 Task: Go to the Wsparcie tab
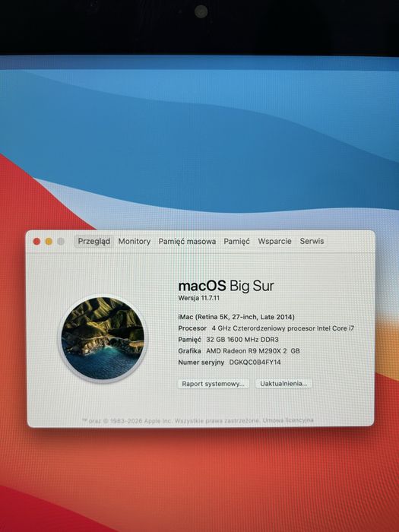click(x=274, y=241)
